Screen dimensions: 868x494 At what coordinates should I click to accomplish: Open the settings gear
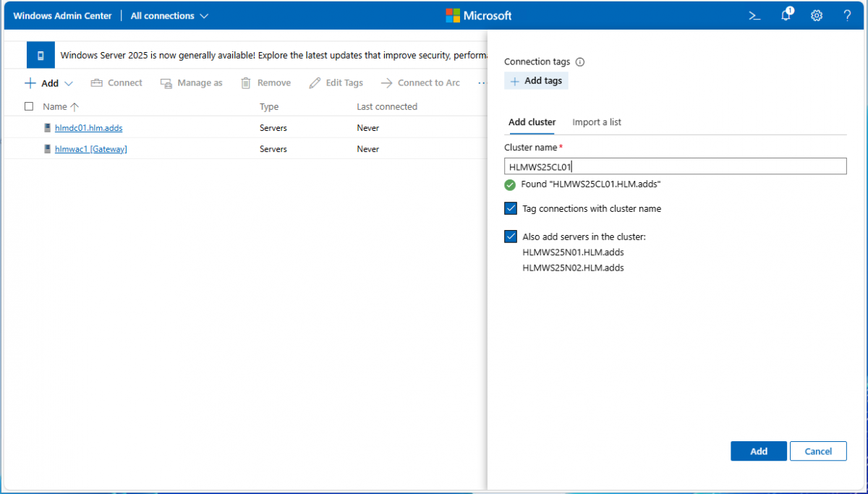(x=817, y=16)
